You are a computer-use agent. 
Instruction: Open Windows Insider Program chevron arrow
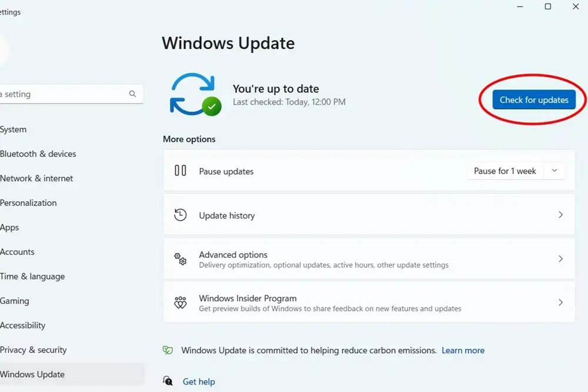[x=560, y=303]
